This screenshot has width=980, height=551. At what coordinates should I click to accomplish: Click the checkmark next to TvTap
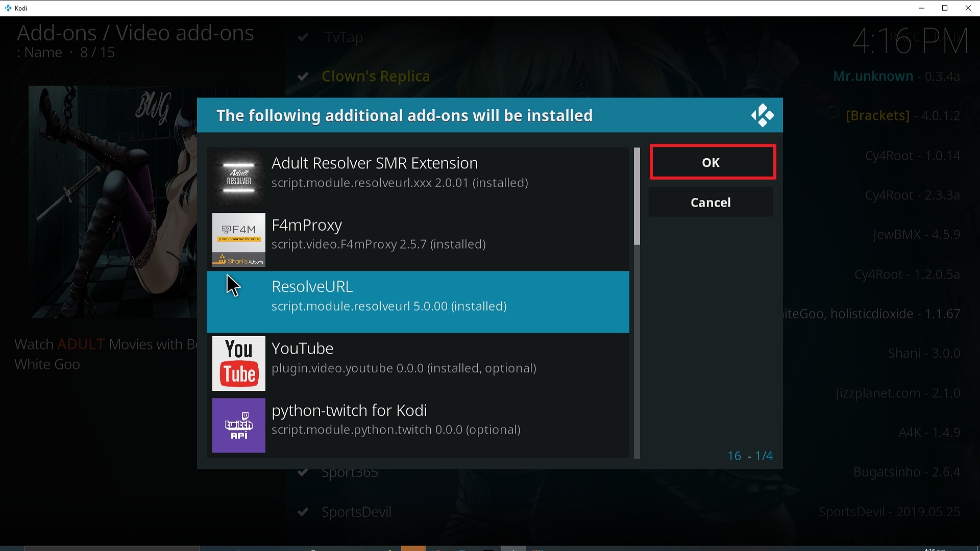[303, 37]
